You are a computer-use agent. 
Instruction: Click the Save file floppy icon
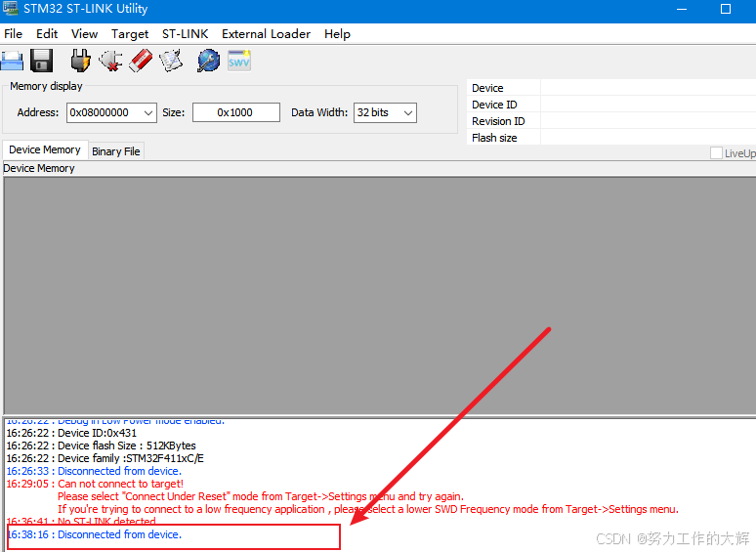tap(41, 61)
